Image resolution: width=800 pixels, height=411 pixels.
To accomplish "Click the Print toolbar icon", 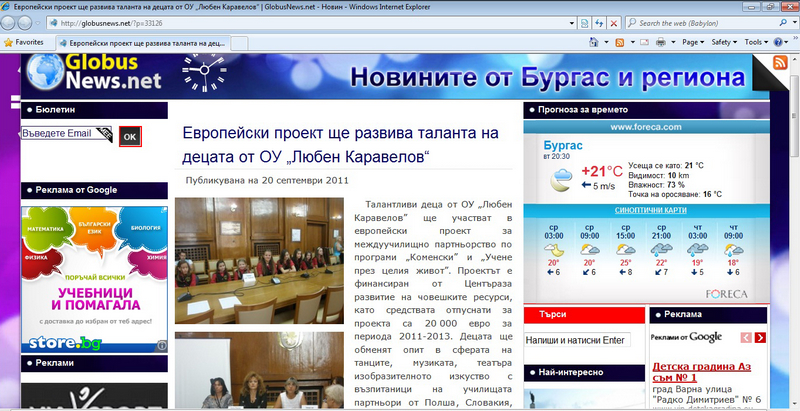I will 661,42.
